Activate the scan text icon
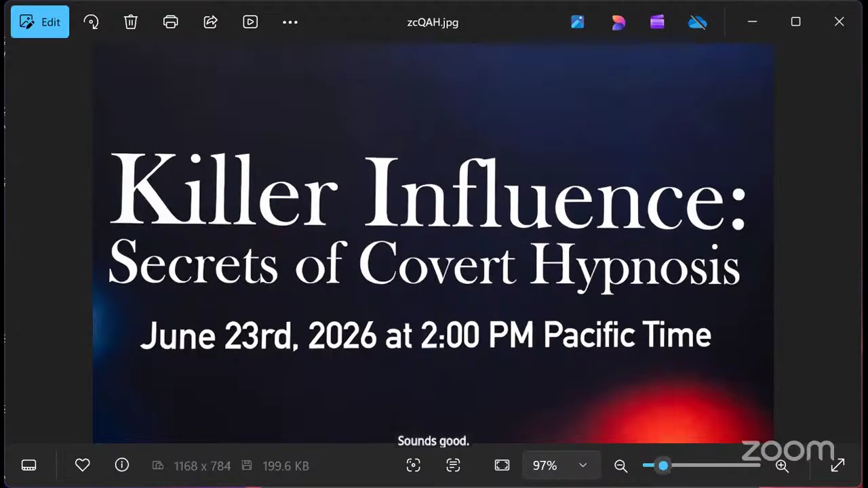868x488 pixels. (x=453, y=465)
